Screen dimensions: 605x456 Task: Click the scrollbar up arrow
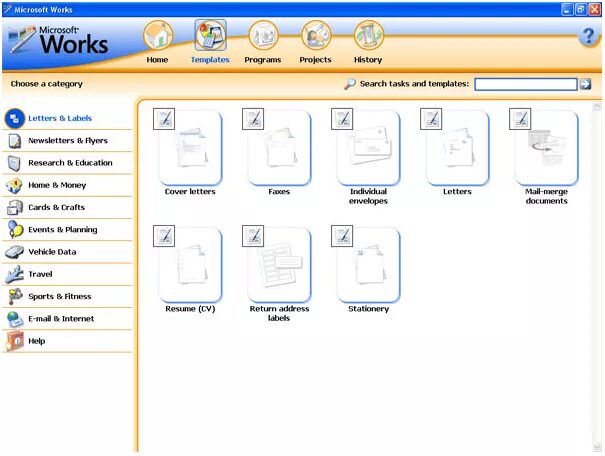[x=597, y=106]
